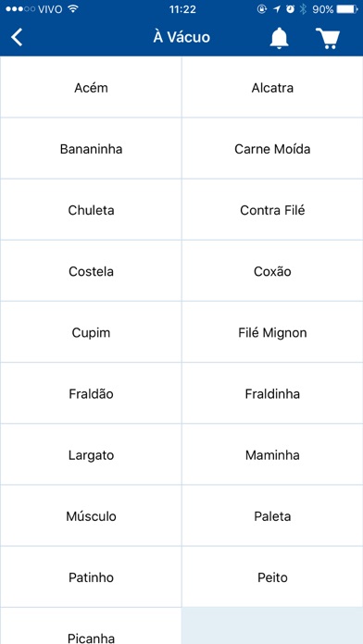Image resolution: width=363 pixels, height=644 pixels.
Task: Choose Contra Filé
Action: [x=272, y=209]
